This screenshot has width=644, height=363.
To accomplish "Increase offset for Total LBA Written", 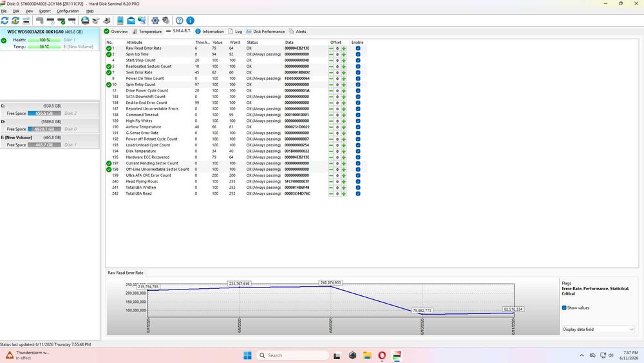I will (344, 188).
